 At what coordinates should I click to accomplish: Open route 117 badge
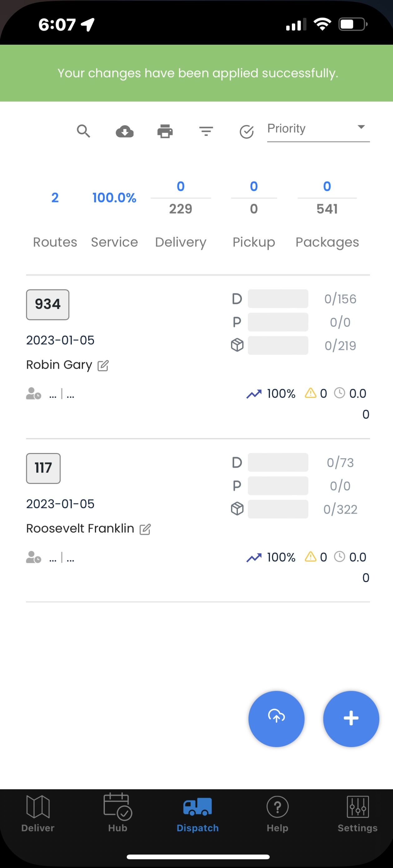click(43, 468)
